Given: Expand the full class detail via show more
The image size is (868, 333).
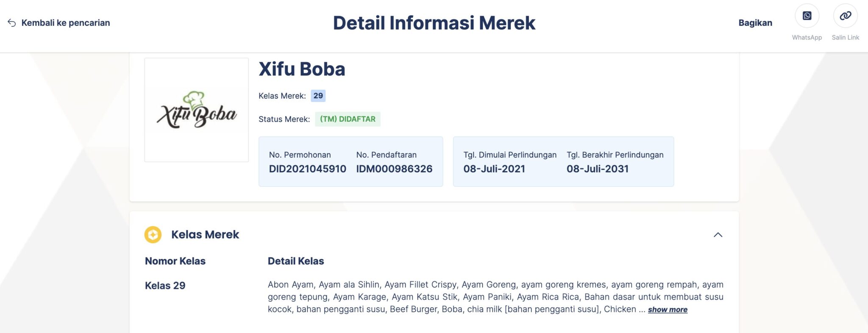Looking at the screenshot, I should pos(668,310).
